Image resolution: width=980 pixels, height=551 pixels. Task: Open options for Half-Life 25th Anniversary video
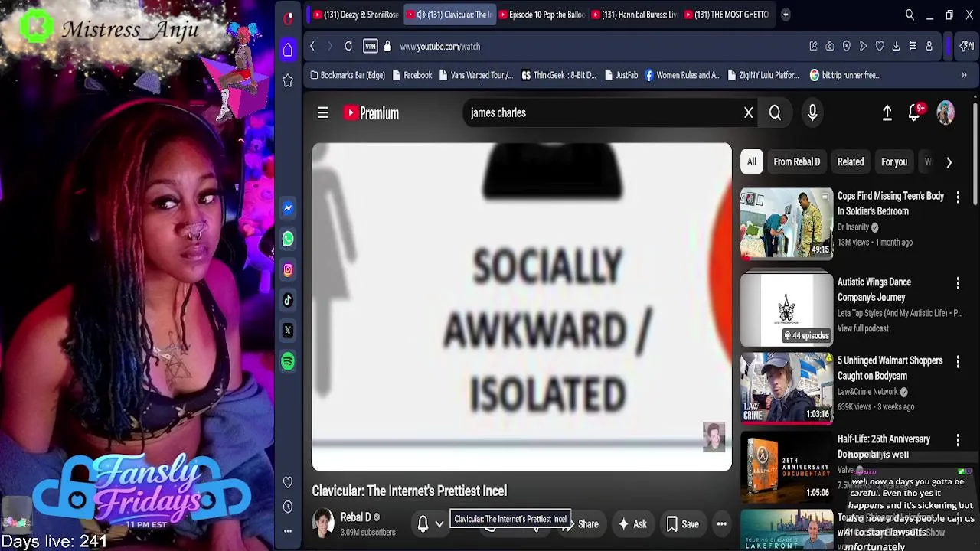click(x=958, y=440)
